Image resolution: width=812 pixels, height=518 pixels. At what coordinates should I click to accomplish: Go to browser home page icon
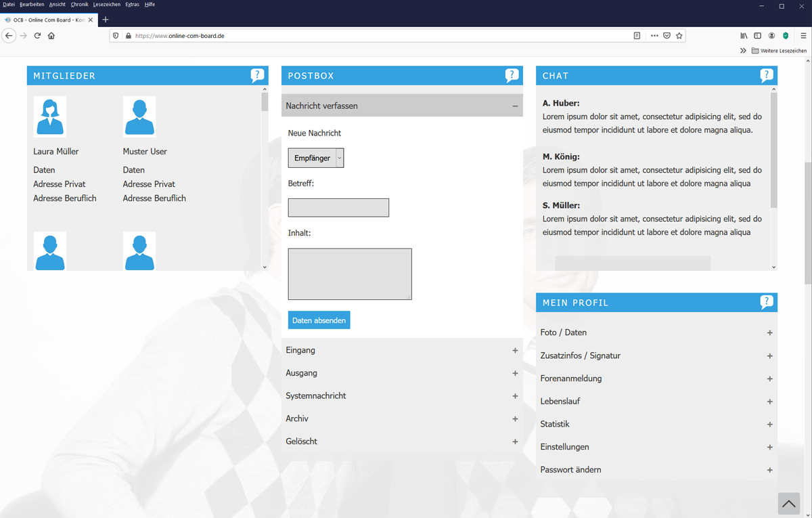(51, 36)
